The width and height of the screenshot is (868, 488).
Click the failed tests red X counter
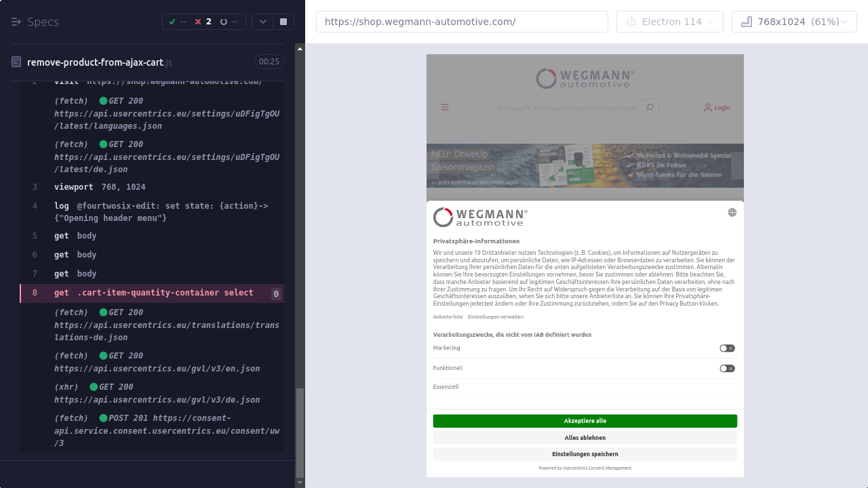pyautogui.click(x=203, y=22)
